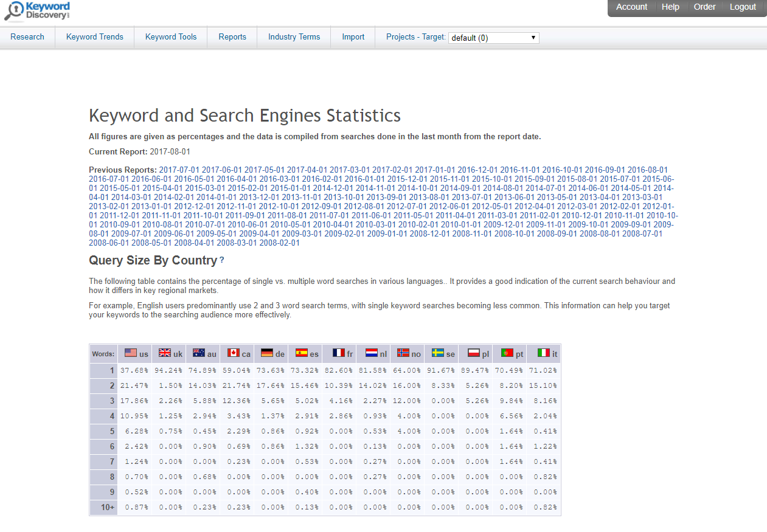Click the Swedish flag icon

(x=437, y=353)
